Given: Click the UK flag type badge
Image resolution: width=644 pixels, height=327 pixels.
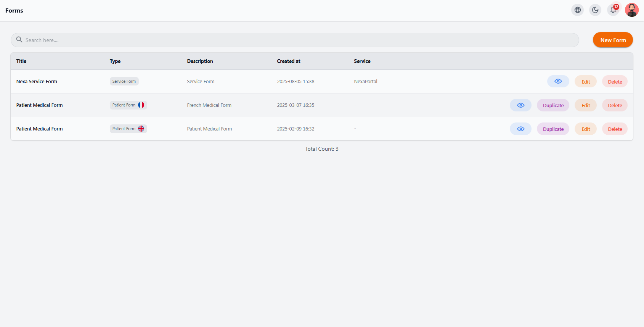Looking at the screenshot, I should coord(128,129).
